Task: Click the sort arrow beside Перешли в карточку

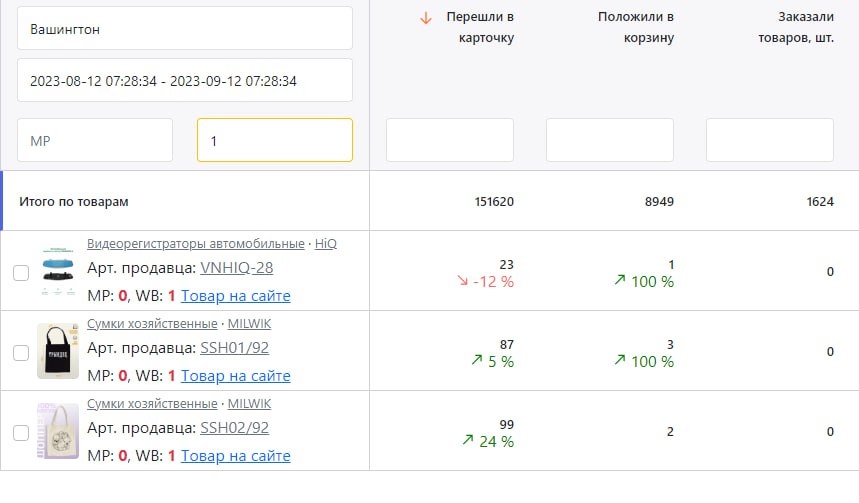Action: (426, 18)
